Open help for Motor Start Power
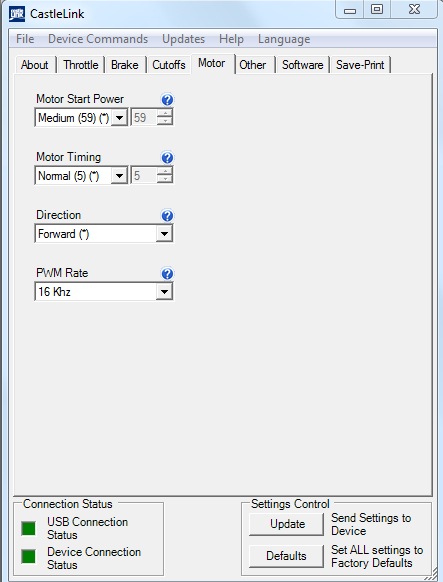Image resolution: width=443 pixels, height=582 pixels. click(x=167, y=99)
